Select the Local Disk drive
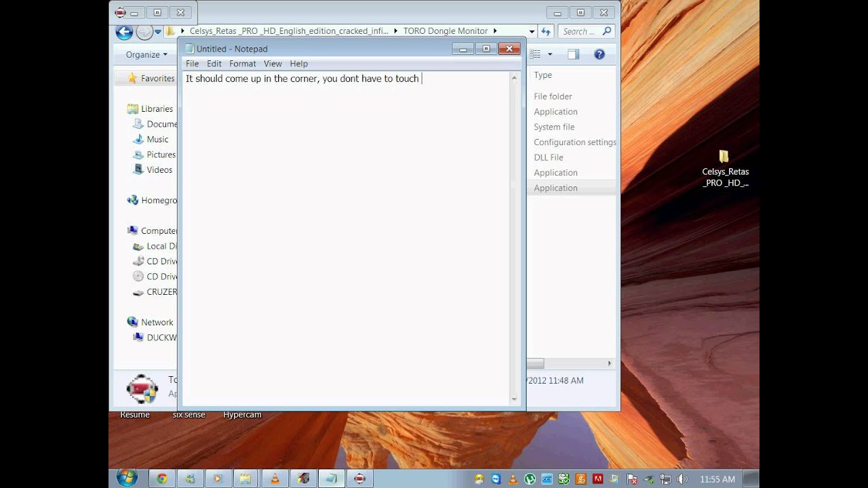 pos(155,247)
